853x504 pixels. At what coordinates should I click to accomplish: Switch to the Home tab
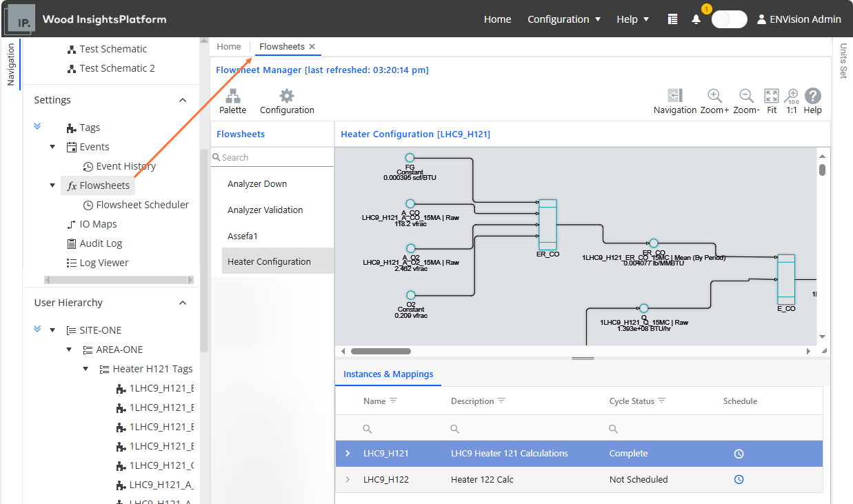click(x=229, y=47)
